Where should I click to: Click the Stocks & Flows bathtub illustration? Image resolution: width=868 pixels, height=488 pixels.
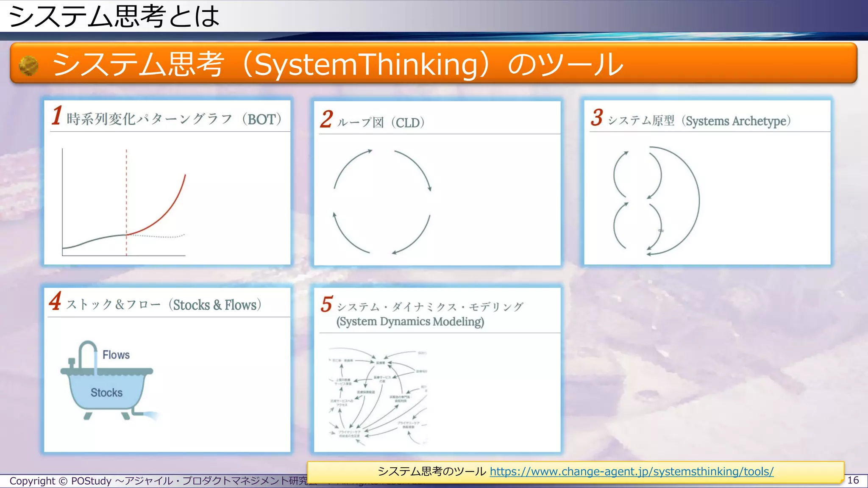110,380
